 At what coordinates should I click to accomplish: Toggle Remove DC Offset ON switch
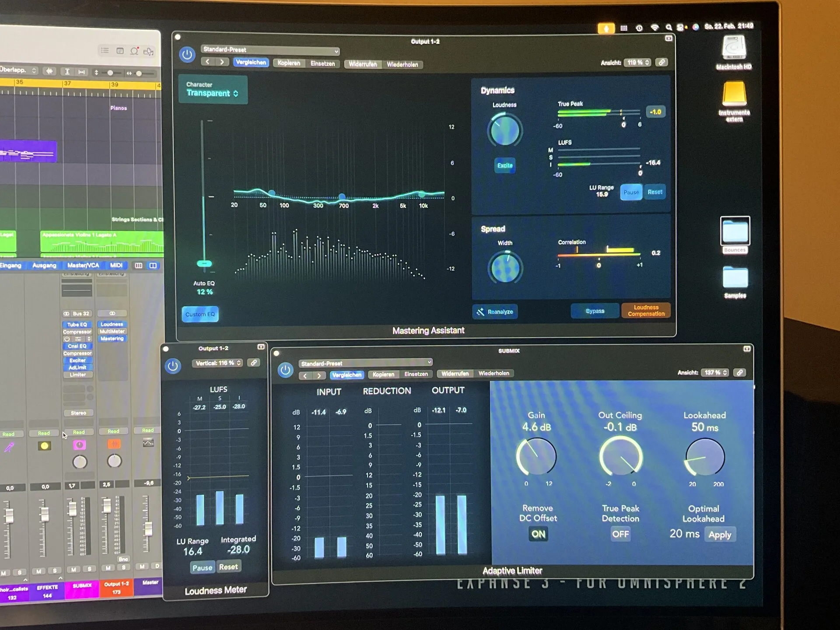[x=538, y=534]
